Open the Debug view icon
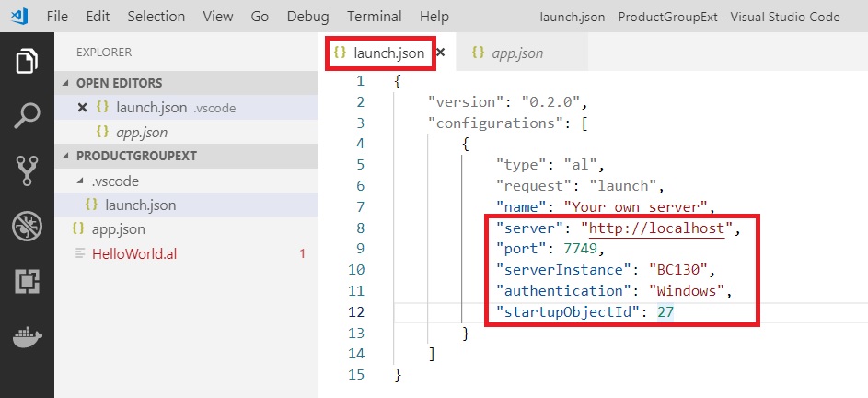The image size is (868, 398). click(x=27, y=226)
